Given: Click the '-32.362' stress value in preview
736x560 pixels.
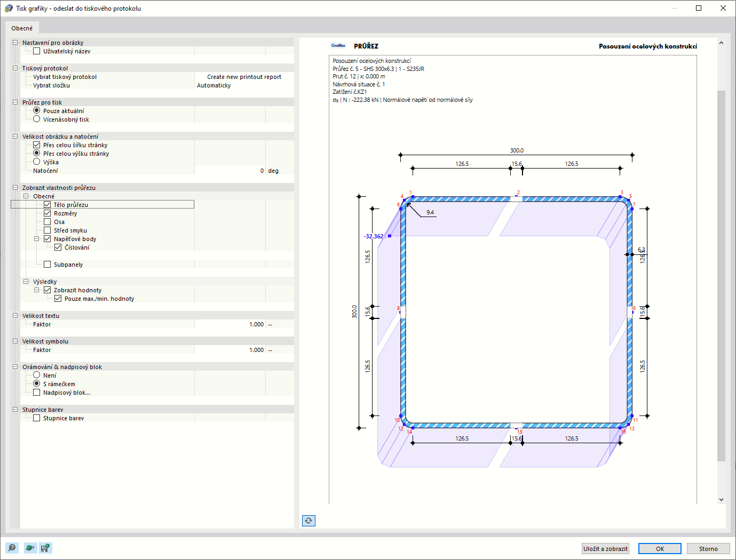Looking at the screenshot, I should coord(374,236).
